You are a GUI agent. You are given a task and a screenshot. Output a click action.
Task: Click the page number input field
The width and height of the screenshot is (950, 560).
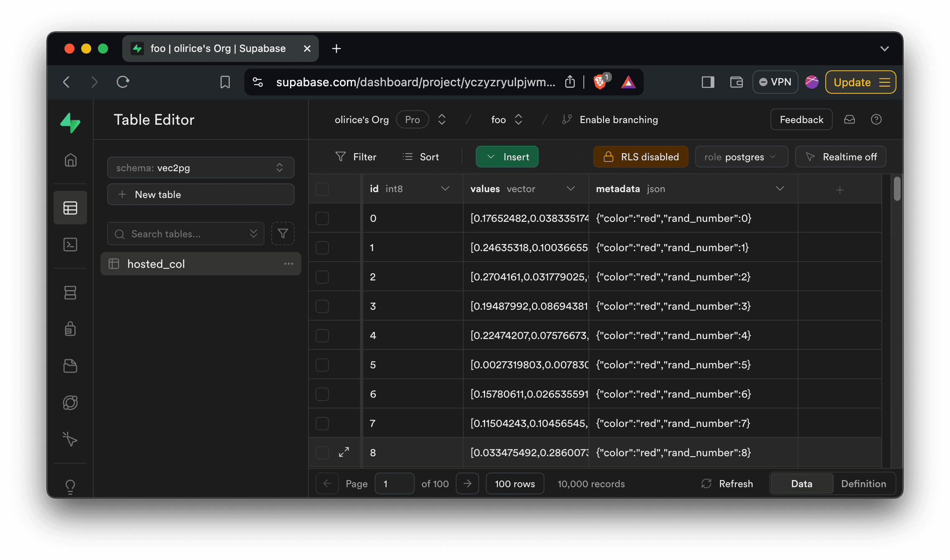point(394,484)
